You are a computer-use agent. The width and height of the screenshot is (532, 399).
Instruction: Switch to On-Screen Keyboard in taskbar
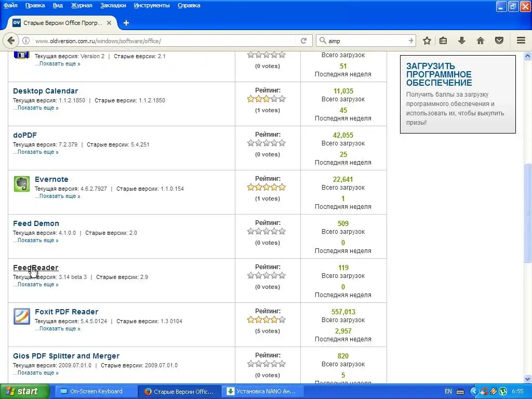click(x=96, y=391)
